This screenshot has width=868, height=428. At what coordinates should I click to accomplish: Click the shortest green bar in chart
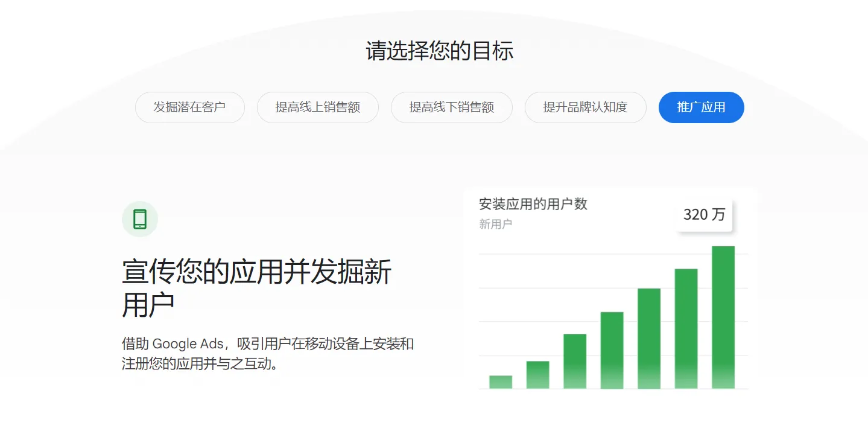point(501,382)
